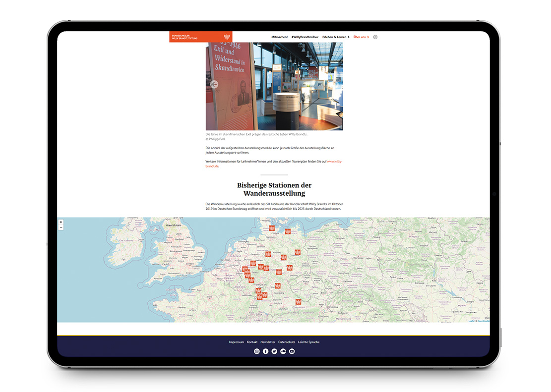
Task: Open the Leichte Sprache footer link
Action: coord(308,342)
